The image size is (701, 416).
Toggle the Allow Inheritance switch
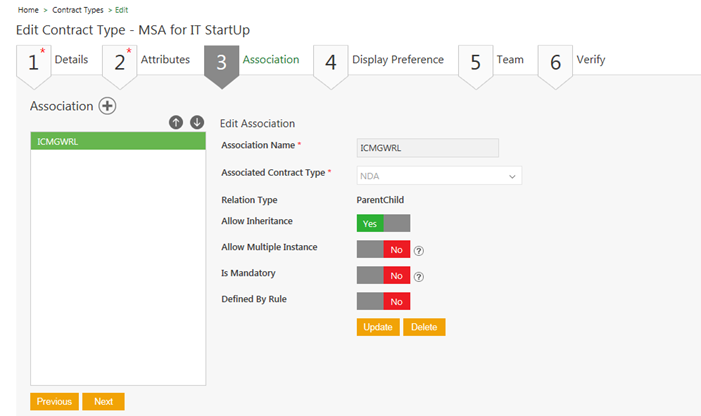coord(383,223)
